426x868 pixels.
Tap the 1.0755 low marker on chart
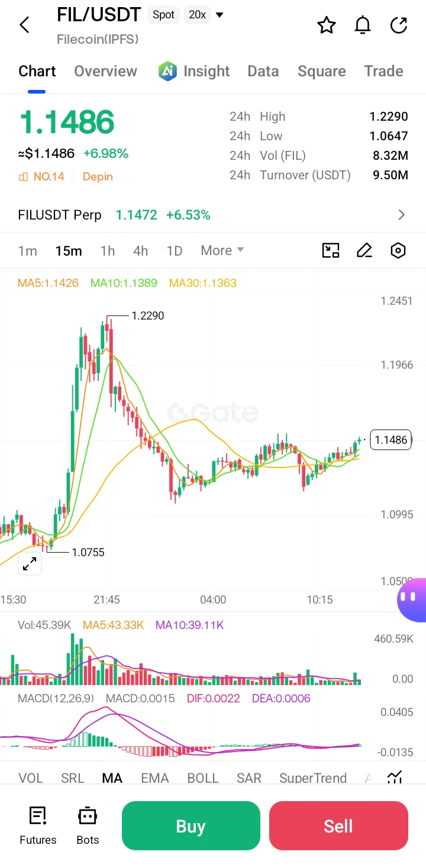(x=88, y=553)
